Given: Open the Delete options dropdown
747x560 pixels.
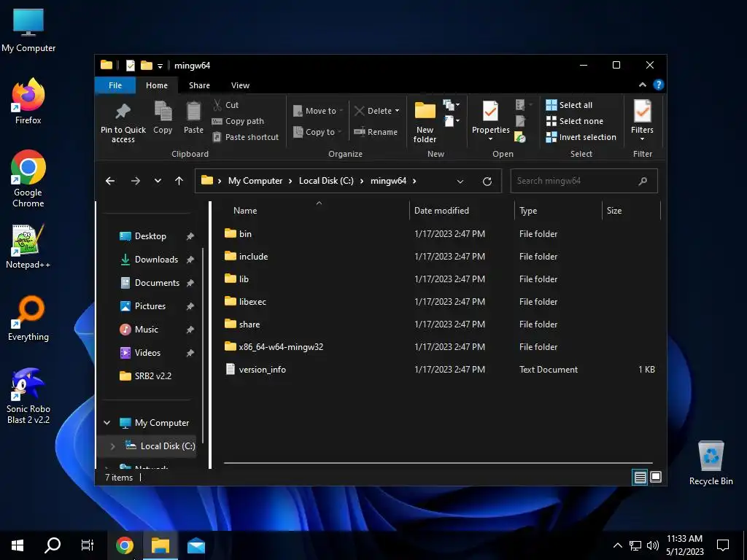Looking at the screenshot, I should (x=397, y=111).
